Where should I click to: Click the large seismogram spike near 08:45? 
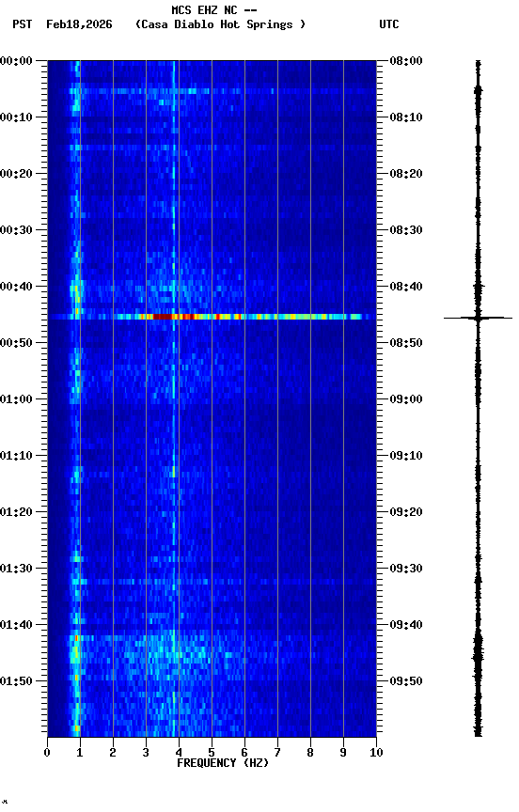pos(478,318)
